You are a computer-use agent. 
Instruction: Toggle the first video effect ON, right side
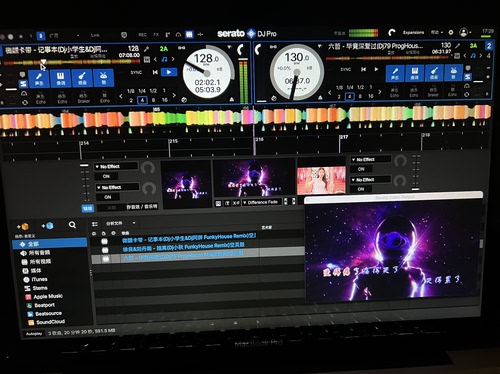point(361,169)
